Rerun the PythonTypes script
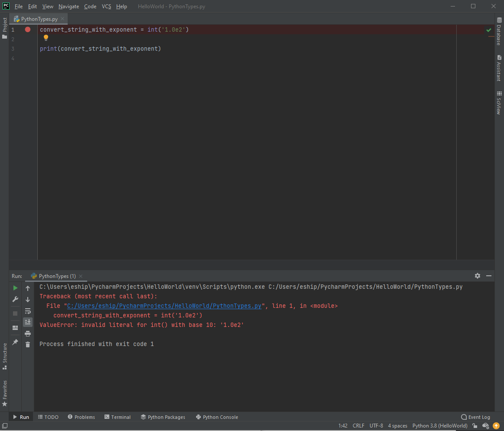Image resolution: width=504 pixels, height=431 pixels. tap(15, 287)
